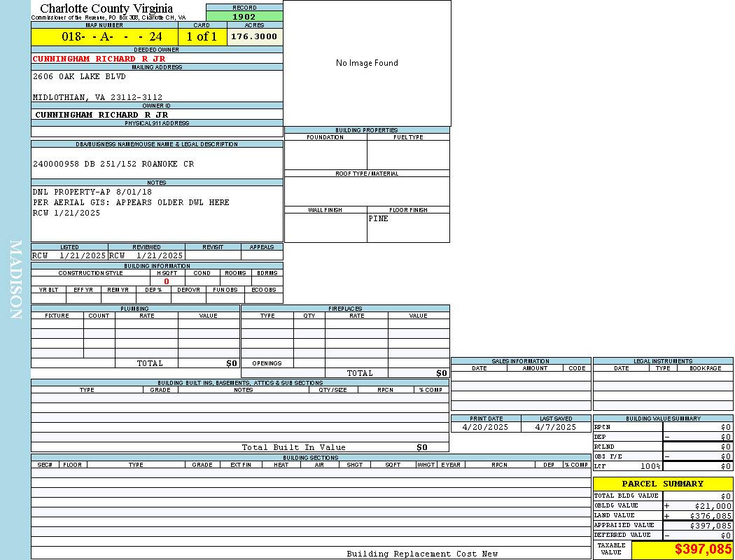735x560 pixels.
Task: Click the empty Physical 911 Address field
Action: point(157,132)
